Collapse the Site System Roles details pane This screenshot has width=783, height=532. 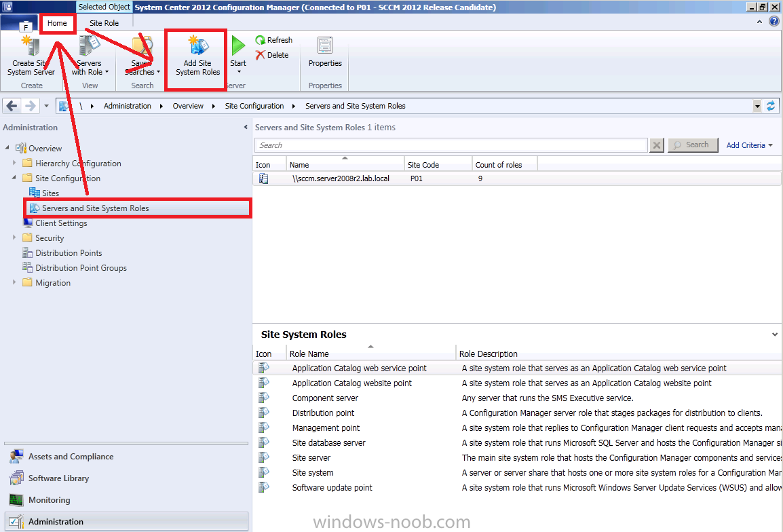click(774, 334)
